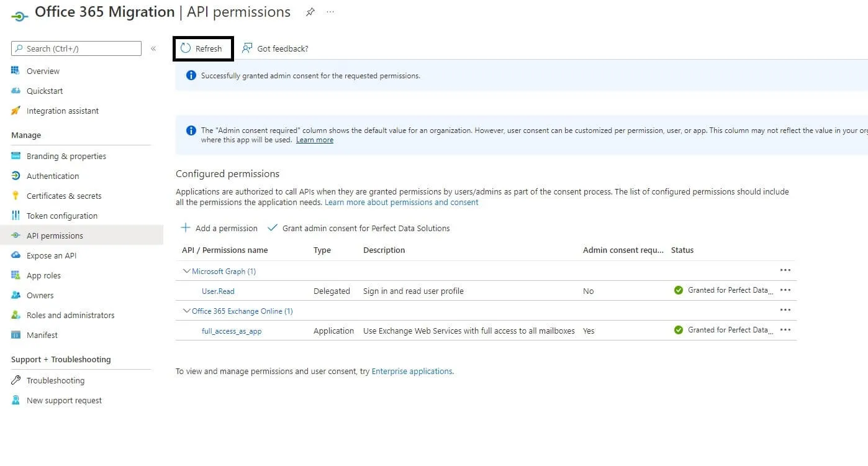Click the green Granted status icon for User.Read

pos(679,290)
